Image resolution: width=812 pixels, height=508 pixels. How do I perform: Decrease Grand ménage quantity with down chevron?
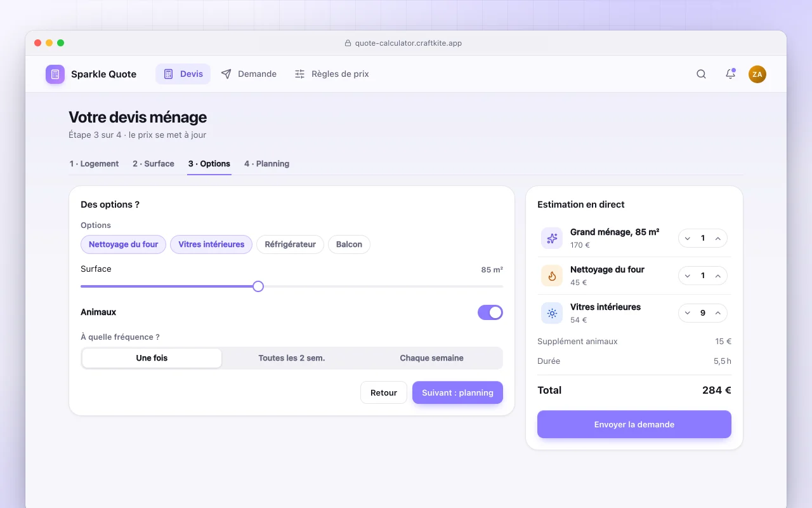click(688, 238)
